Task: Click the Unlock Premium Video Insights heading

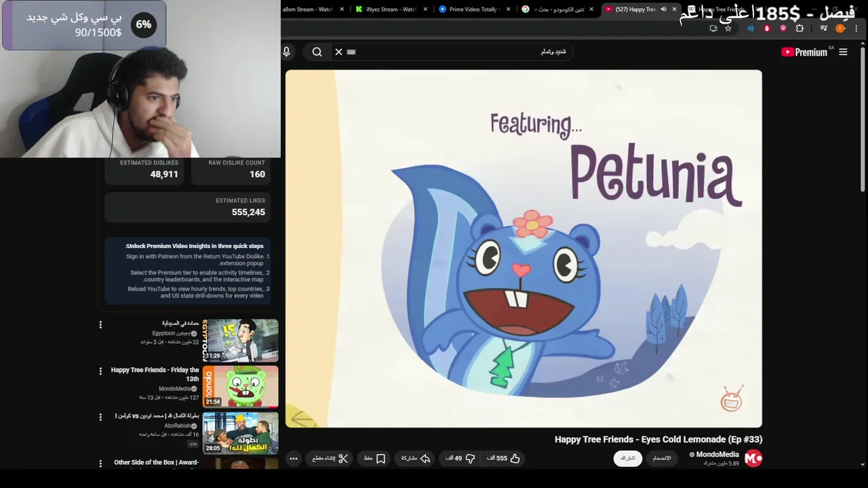Action: click(194, 246)
